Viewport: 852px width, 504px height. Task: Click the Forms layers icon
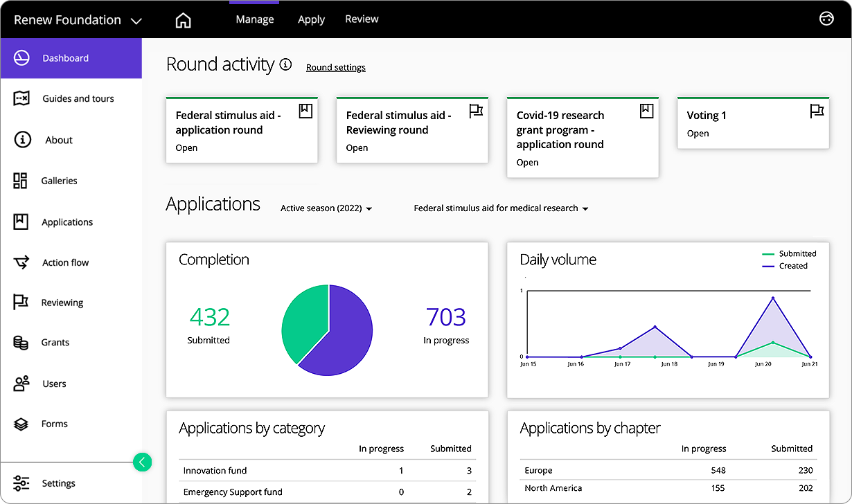coord(21,424)
